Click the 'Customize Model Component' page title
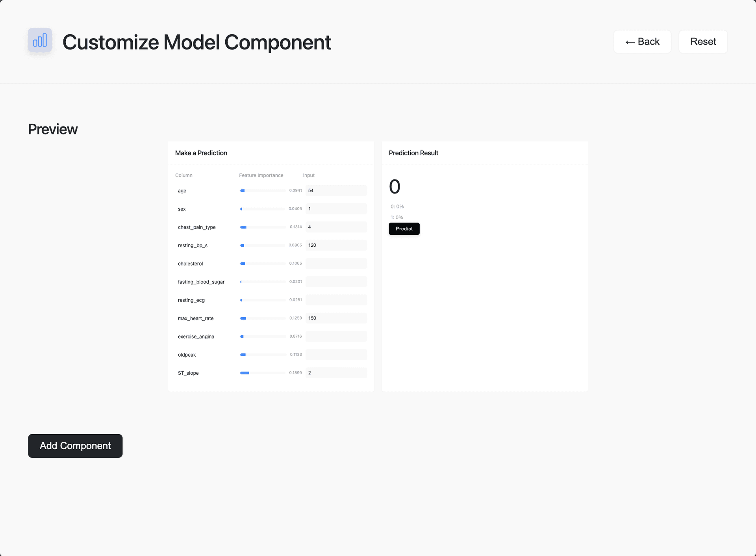This screenshot has width=756, height=556. (196, 42)
